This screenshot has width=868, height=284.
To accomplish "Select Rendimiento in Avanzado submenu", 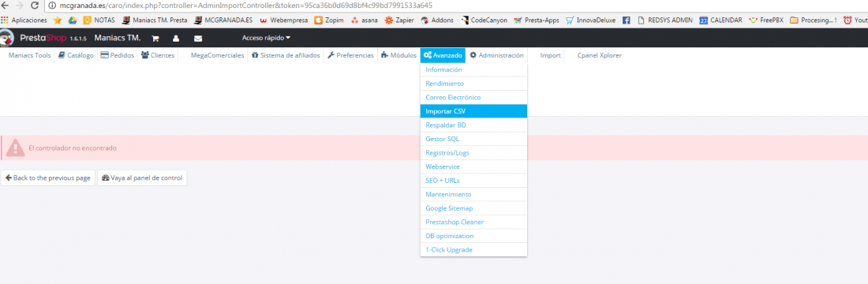I will (474, 84).
